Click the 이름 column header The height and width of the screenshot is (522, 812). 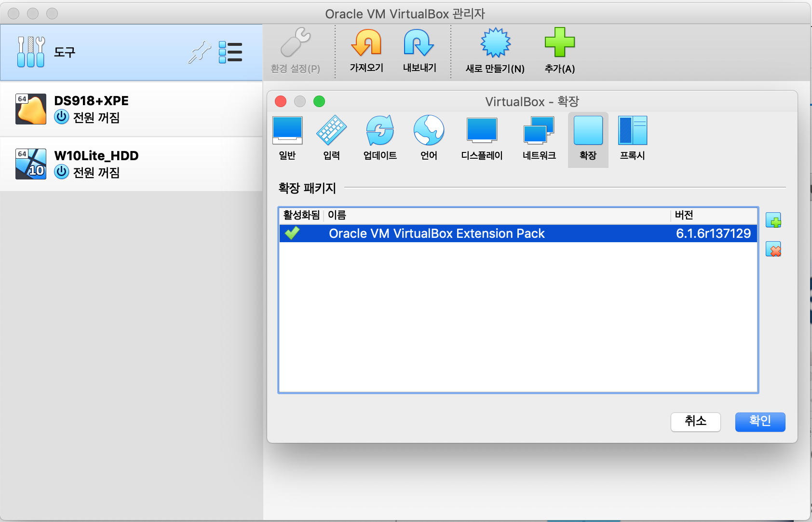(497, 215)
